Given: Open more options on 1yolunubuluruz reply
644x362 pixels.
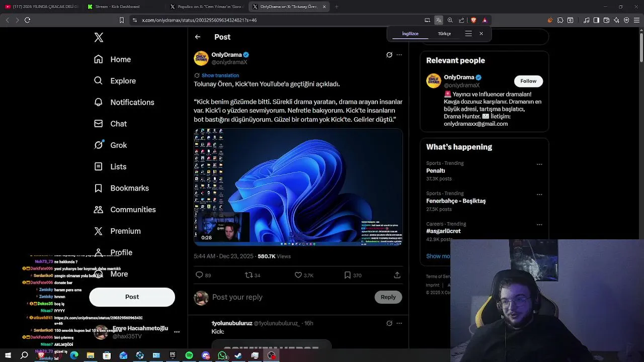Looking at the screenshot, I should click(399, 323).
